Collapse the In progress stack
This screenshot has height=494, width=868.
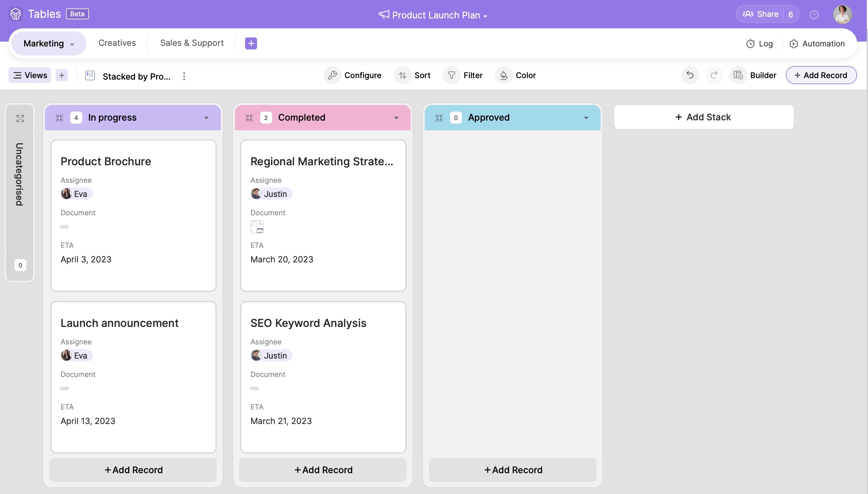(59, 118)
